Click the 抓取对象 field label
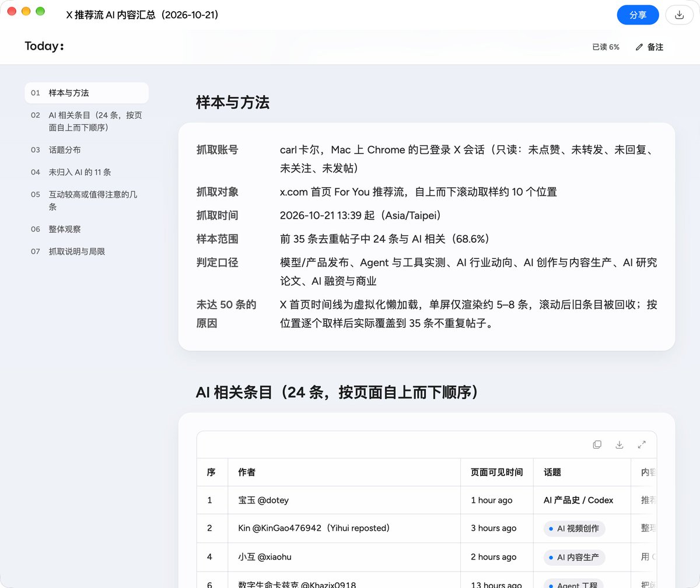700x588 pixels. pyautogui.click(x=217, y=192)
